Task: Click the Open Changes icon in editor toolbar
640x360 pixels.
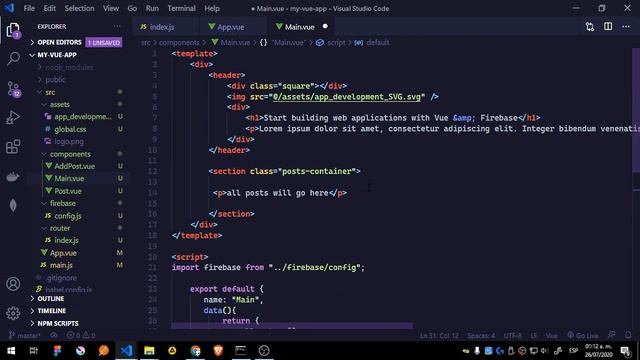Action: 590,27
